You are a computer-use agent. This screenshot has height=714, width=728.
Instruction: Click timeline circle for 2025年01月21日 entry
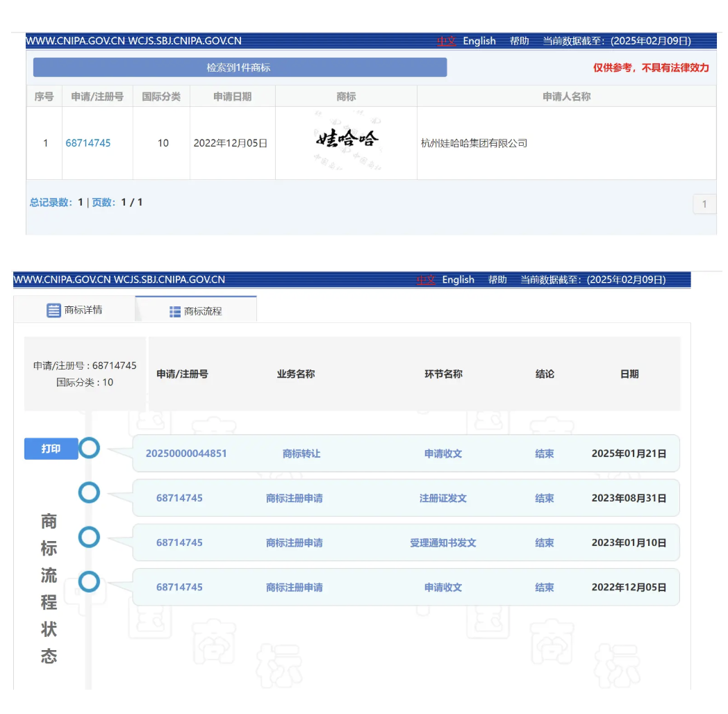tap(89, 449)
